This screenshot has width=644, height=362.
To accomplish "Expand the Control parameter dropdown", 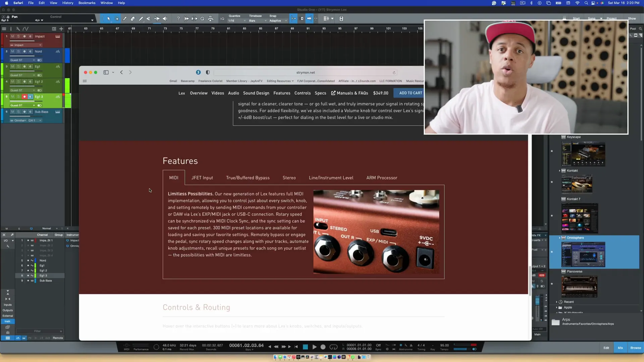I will click(x=92, y=20).
